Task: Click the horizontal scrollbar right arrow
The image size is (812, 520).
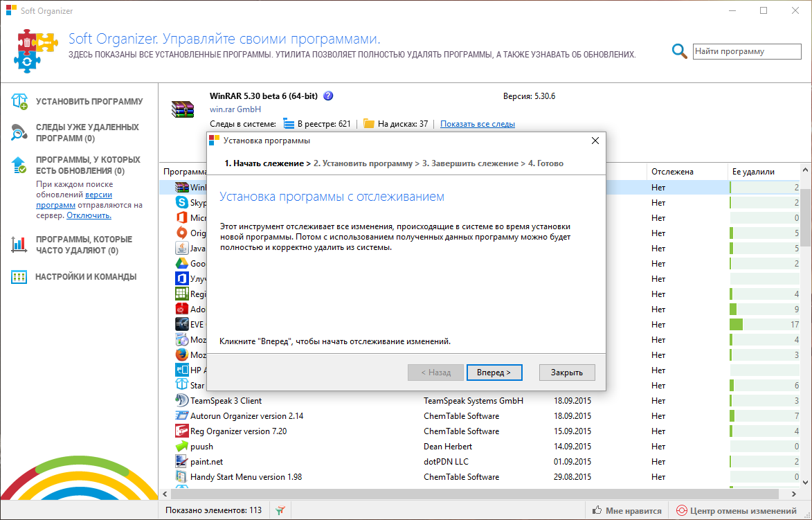Action: (795, 494)
